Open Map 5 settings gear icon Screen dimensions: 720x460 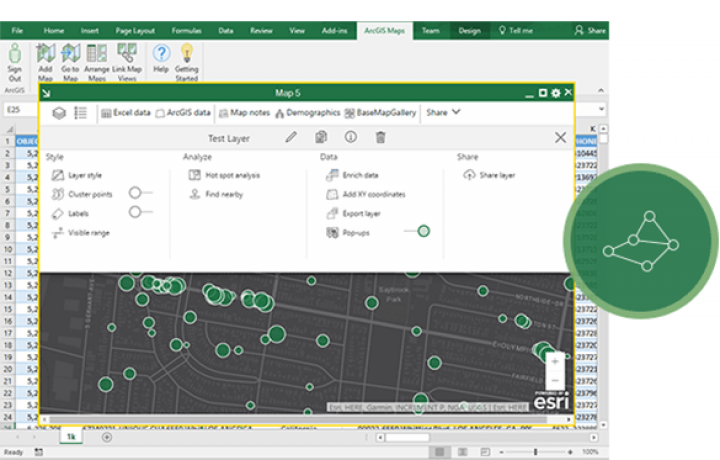click(556, 93)
